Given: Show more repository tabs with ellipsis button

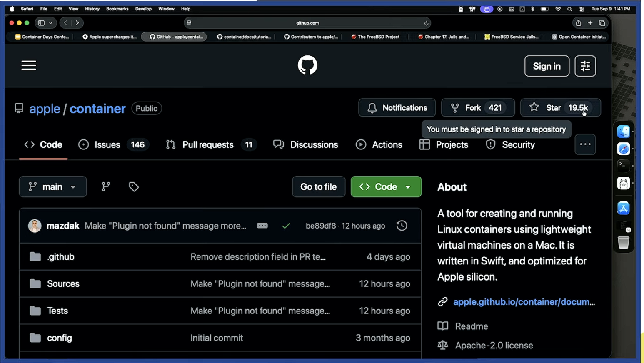Looking at the screenshot, I should [x=585, y=144].
